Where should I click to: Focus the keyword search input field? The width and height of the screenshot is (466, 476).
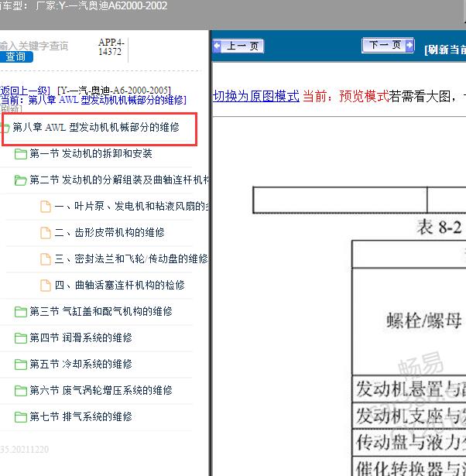[34, 46]
